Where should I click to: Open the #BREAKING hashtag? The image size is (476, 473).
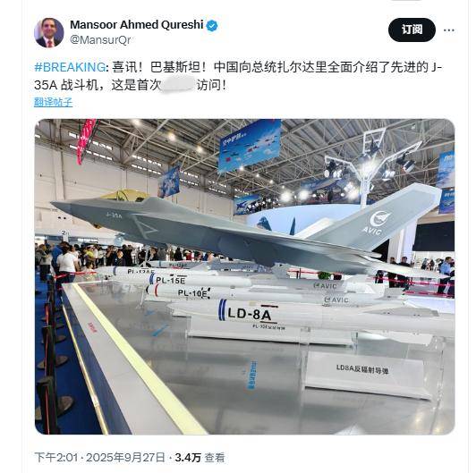pos(70,67)
